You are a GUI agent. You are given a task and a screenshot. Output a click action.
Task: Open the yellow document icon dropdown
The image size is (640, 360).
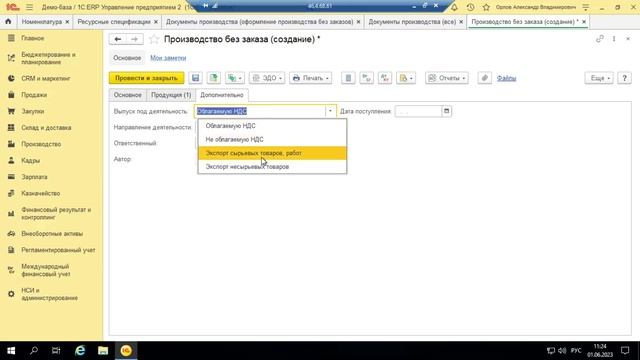[x=406, y=78]
